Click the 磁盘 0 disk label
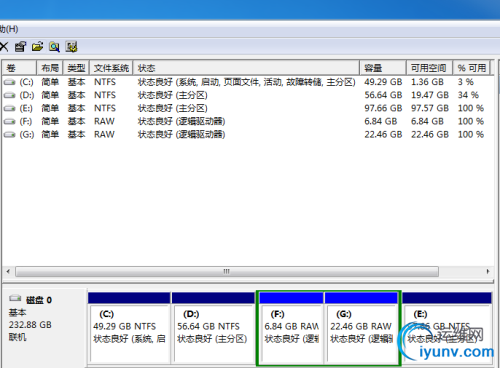 39,300
